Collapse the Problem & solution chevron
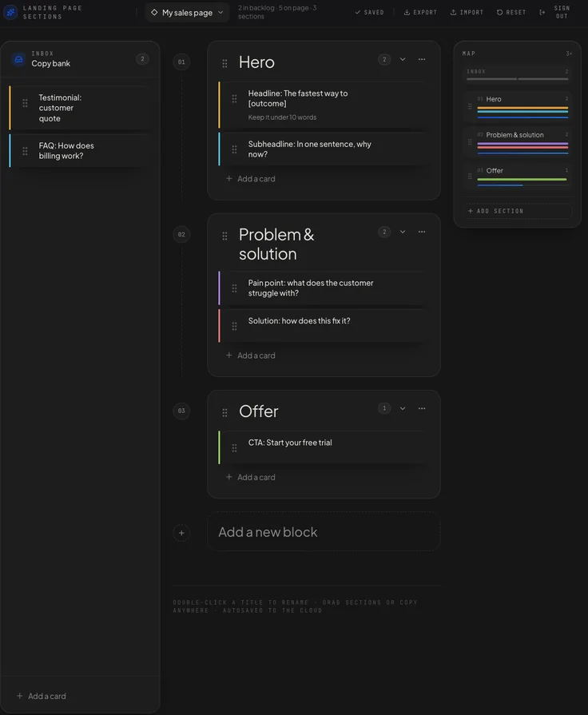 [403, 232]
